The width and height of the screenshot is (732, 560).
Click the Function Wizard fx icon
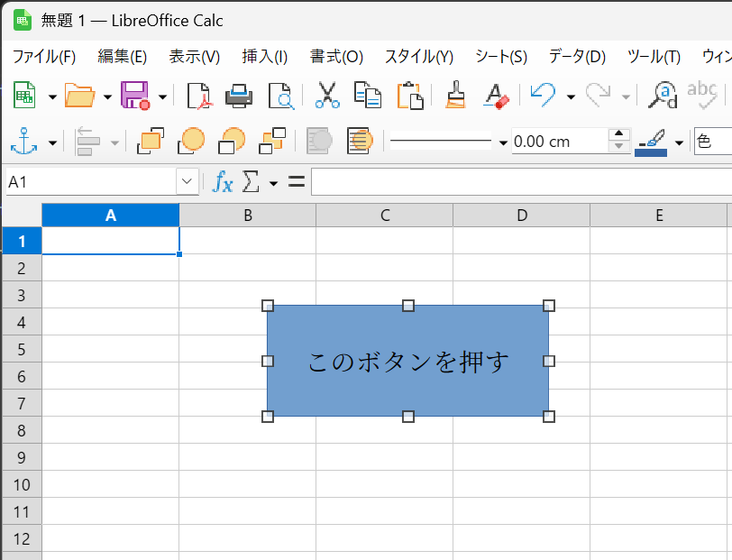(x=223, y=182)
